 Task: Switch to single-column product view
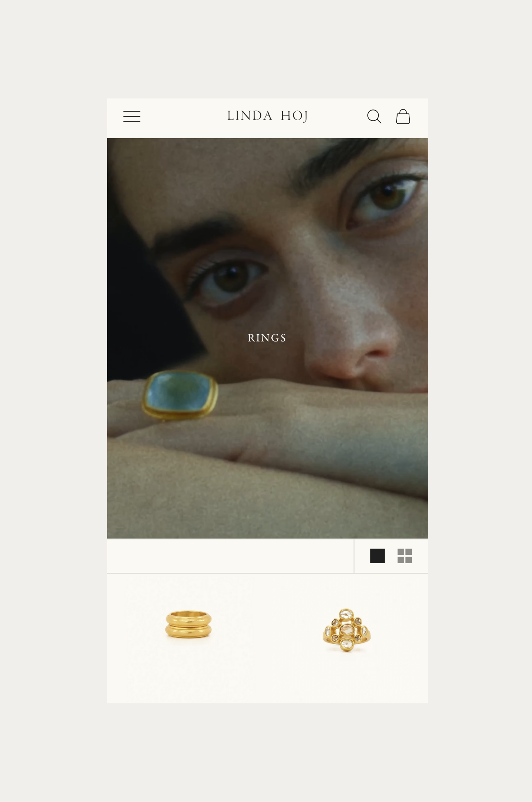click(377, 556)
